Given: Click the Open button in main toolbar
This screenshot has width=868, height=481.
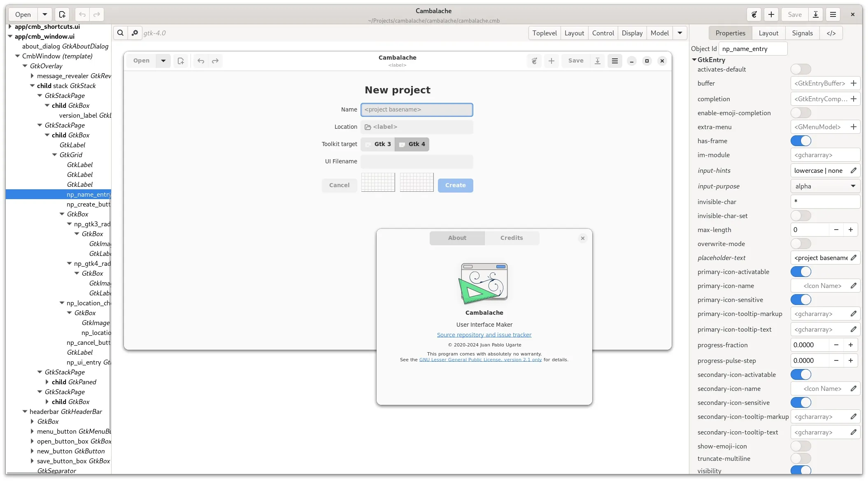Looking at the screenshot, I should coord(23,14).
